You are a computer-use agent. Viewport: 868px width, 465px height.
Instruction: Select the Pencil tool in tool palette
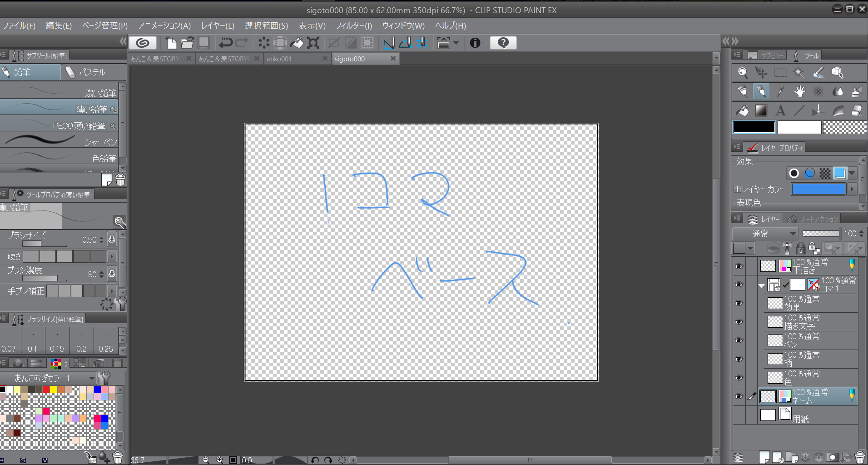[761, 92]
